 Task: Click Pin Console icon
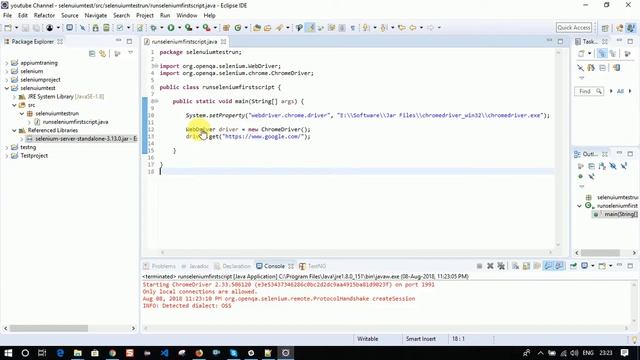[x=573, y=266]
